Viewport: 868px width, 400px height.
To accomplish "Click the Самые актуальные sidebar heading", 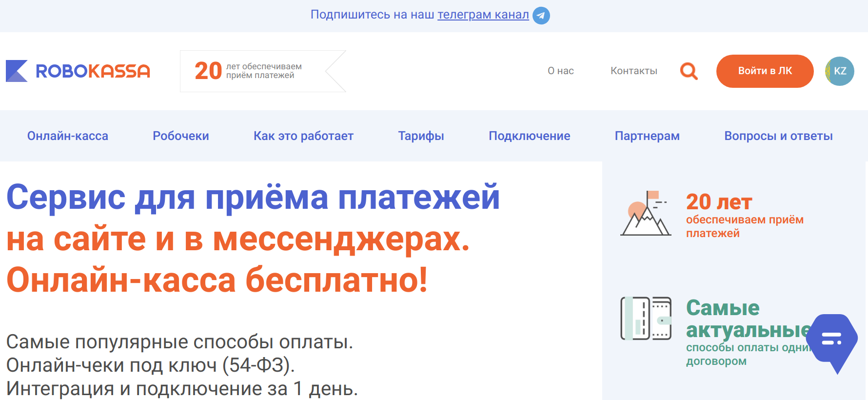I will pyautogui.click(x=749, y=319).
